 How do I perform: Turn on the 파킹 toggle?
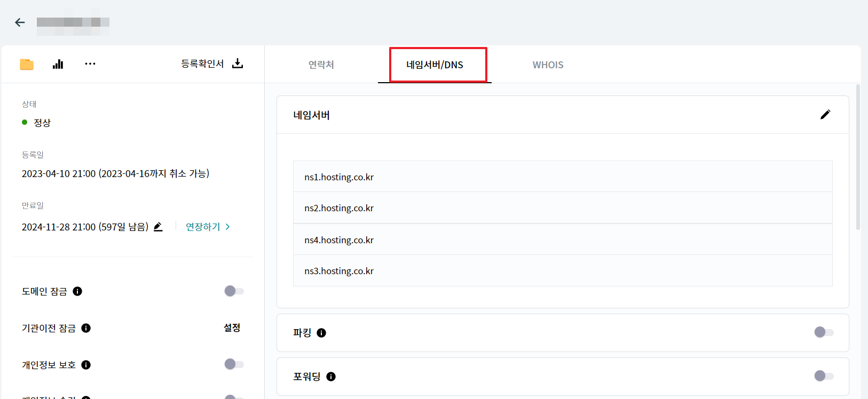823,332
